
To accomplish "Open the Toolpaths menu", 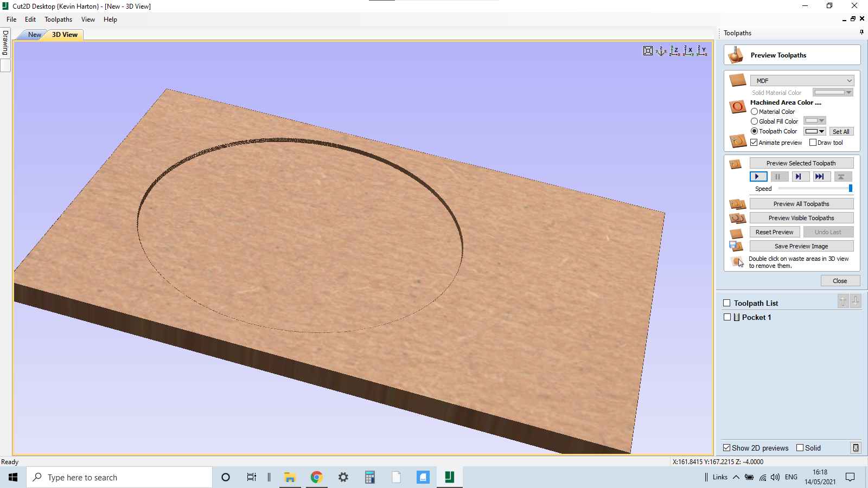I will point(58,19).
